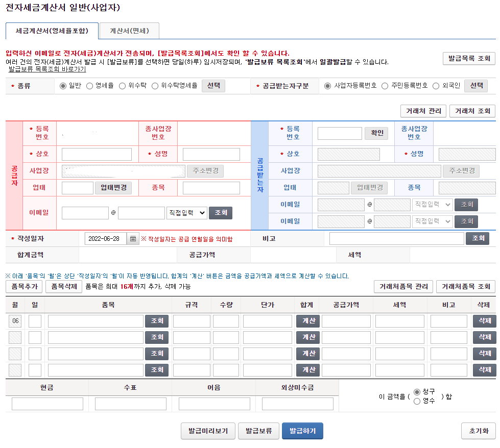The image size is (500, 448).
Task: Select the 영세율 radio option
Action: (x=89, y=86)
